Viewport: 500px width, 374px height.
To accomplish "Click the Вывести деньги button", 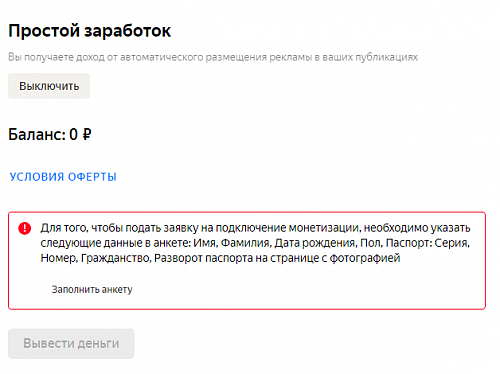I will point(71,344).
